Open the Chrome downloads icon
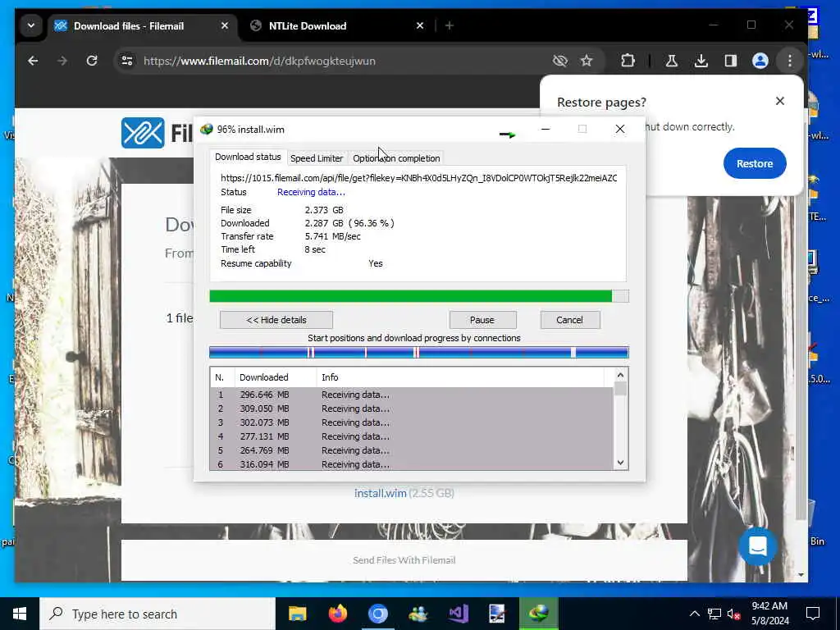Image resolution: width=840 pixels, height=630 pixels. (701, 61)
